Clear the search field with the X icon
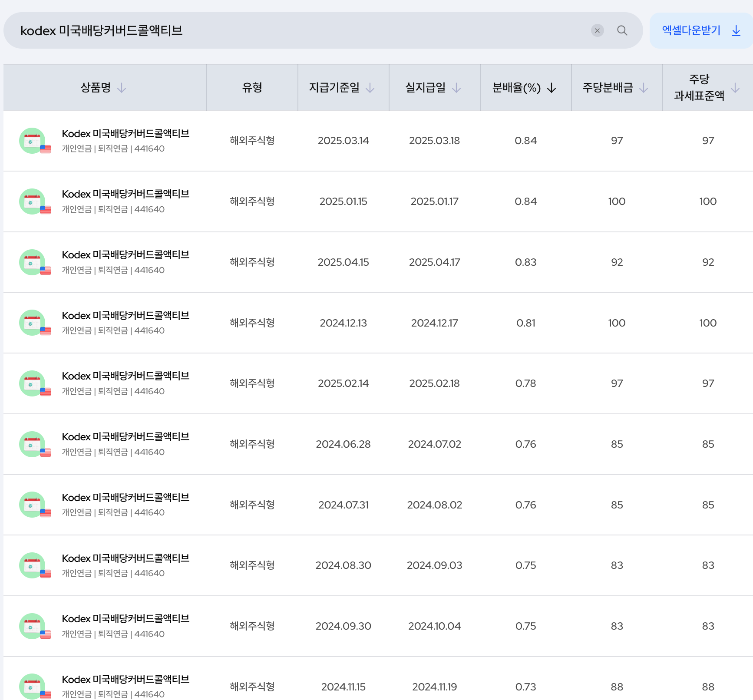This screenshot has height=700, width=753. pyautogui.click(x=597, y=30)
